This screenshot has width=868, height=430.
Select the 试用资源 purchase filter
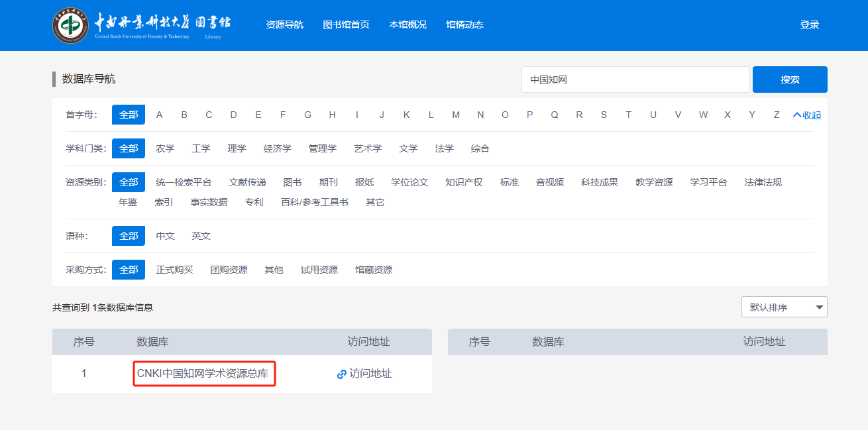319,270
